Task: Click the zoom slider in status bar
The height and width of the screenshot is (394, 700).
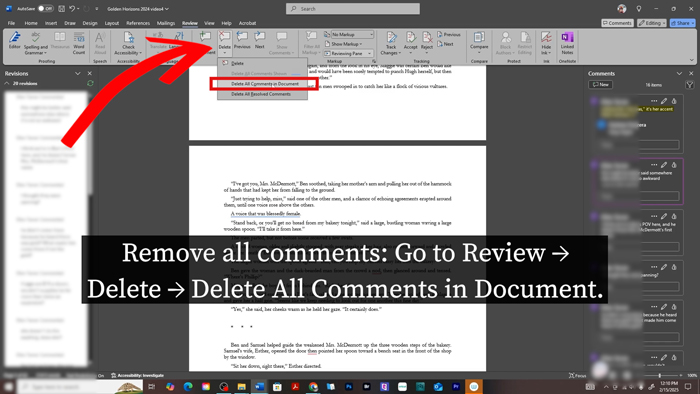Action: (x=659, y=376)
